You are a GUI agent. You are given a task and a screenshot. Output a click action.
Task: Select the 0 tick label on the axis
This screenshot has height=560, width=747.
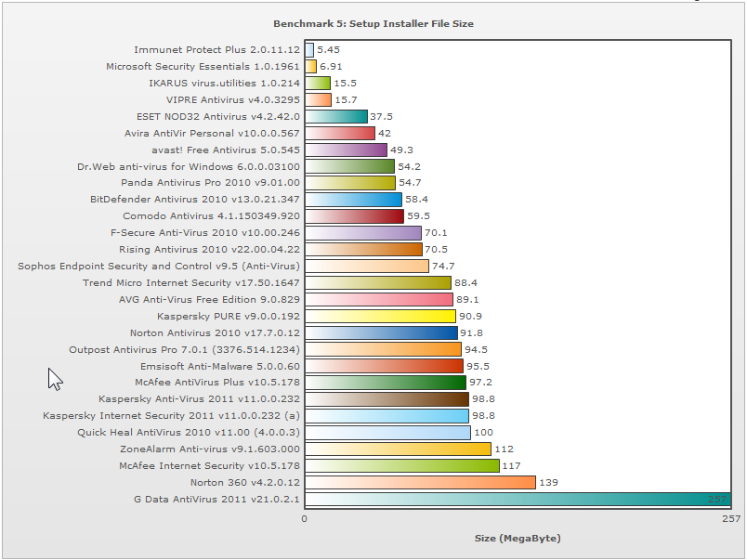pyautogui.click(x=305, y=518)
